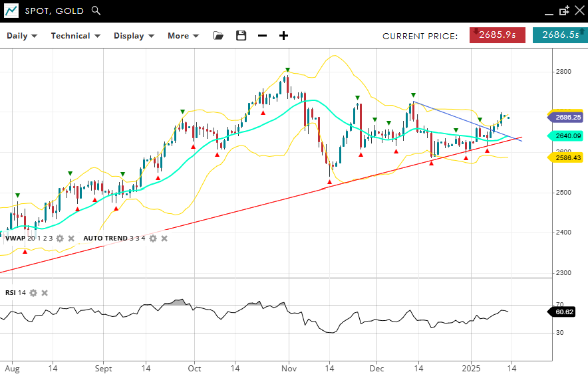588x376 pixels.
Task: Open the Technical indicators dropdown
Action: [x=75, y=36]
